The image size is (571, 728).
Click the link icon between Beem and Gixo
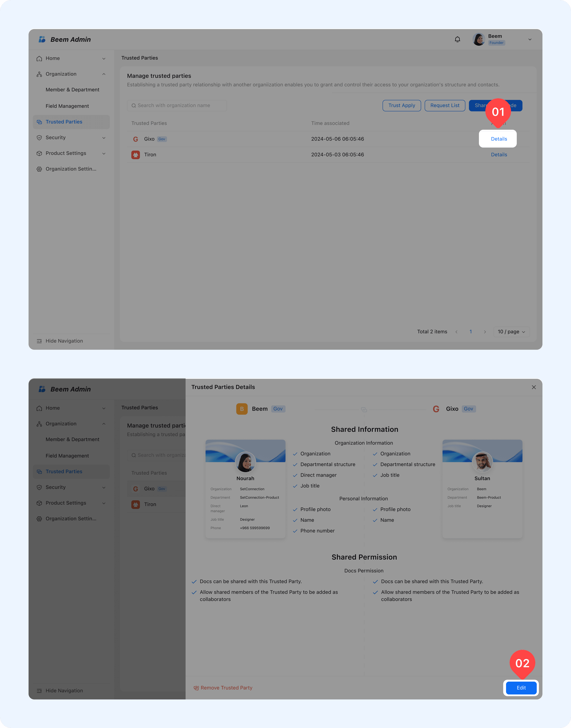point(364,409)
